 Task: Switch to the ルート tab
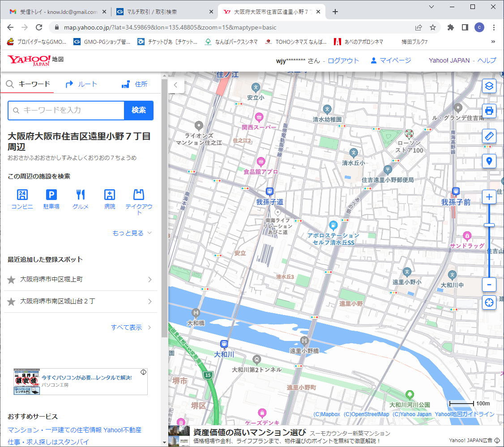pos(81,84)
